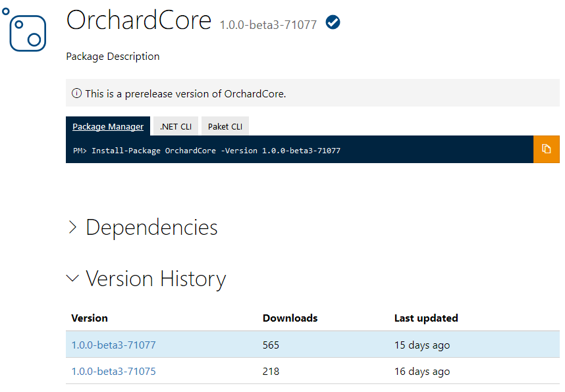Copy the install command with orange button
Screen dimensions: 565x392
point(547,149)
